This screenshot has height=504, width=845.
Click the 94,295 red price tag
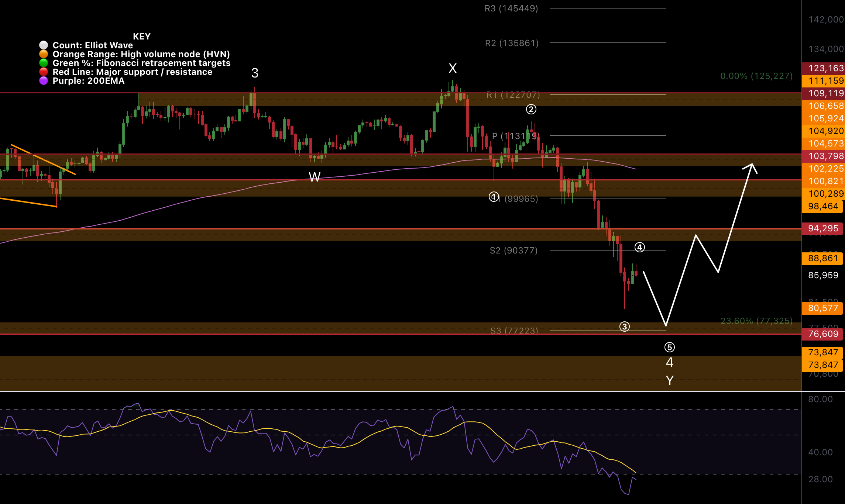[x=822, y=228]
